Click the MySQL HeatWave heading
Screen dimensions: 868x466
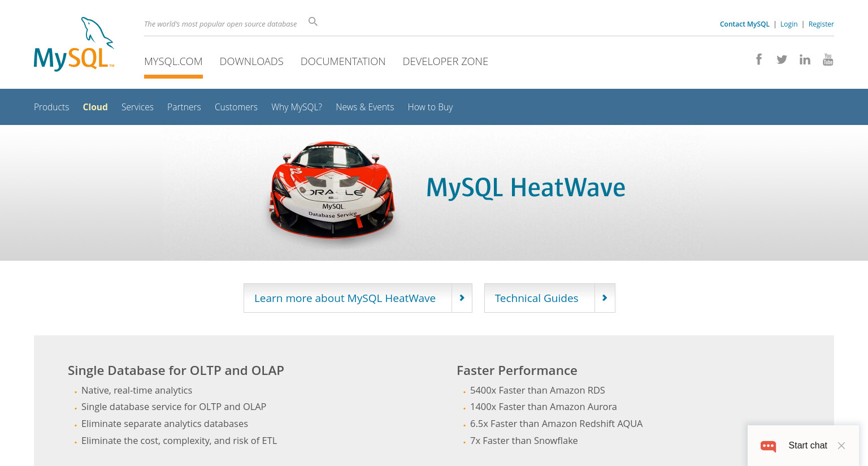(526, 188)
